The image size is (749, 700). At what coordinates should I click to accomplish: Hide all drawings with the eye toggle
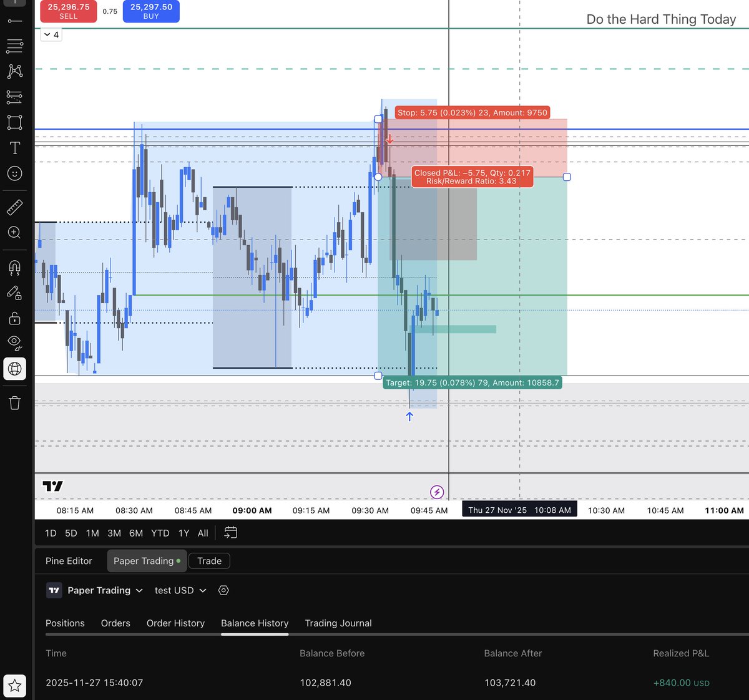tap(14, 342)
